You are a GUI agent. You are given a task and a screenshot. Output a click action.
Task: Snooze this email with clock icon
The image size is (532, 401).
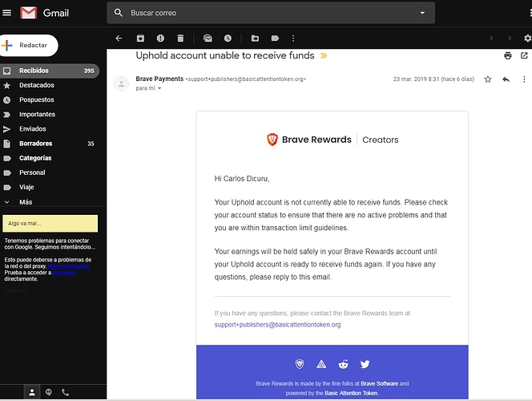(228, 38)
